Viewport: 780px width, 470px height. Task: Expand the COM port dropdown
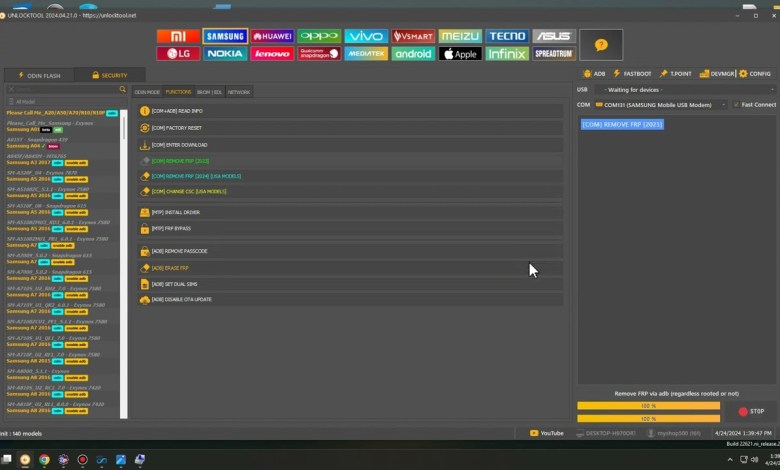point(661,105)
